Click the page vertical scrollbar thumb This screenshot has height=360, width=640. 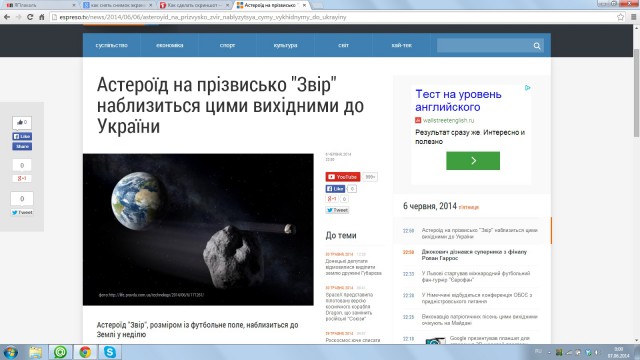[636, 93]
